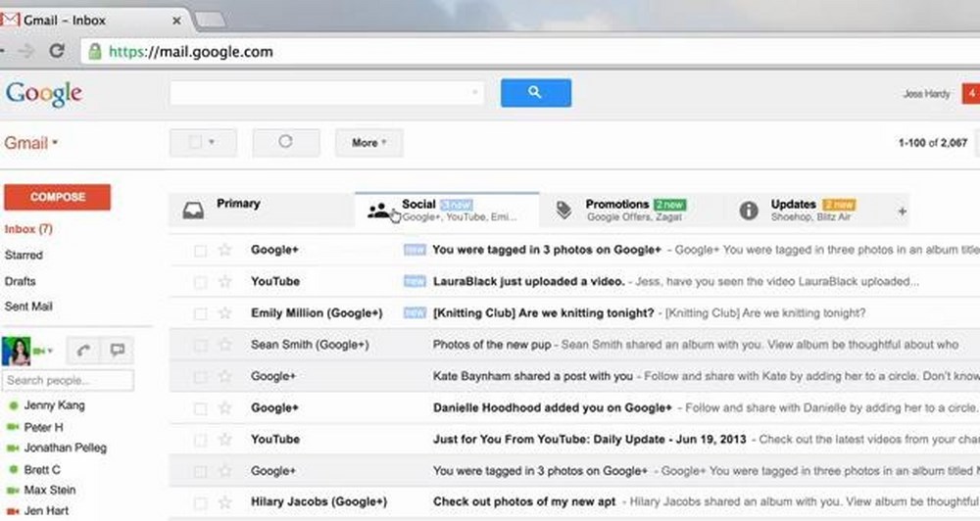The height and width of the screenshot is (521, 980).
Task: Open the Gmail dropdown menu
Action: [30, 143]
